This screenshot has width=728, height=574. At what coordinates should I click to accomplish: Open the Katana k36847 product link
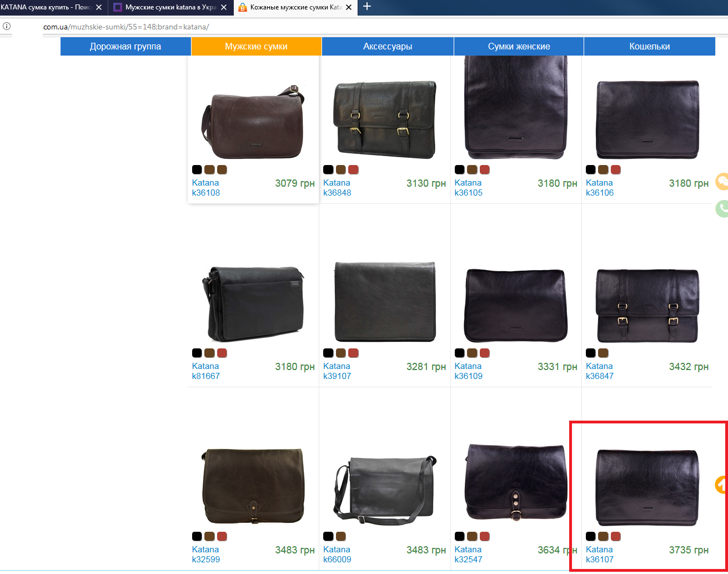pyautogui.click(x=600, y=371)
